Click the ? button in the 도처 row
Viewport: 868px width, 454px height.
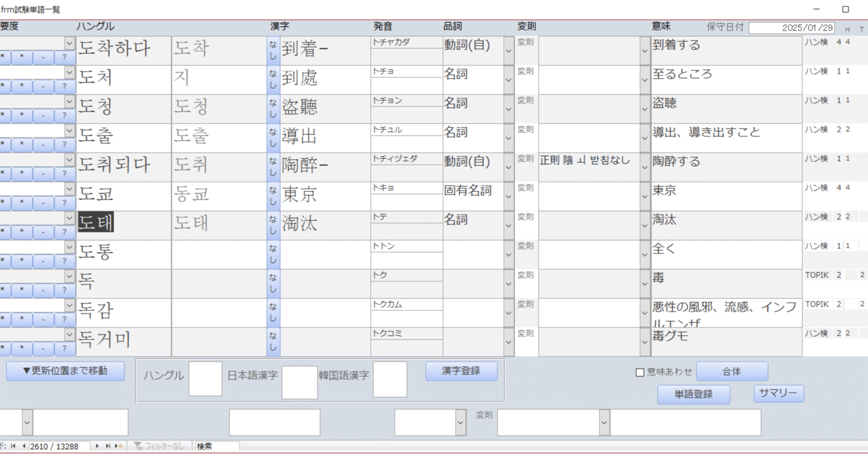coord(65,87)
